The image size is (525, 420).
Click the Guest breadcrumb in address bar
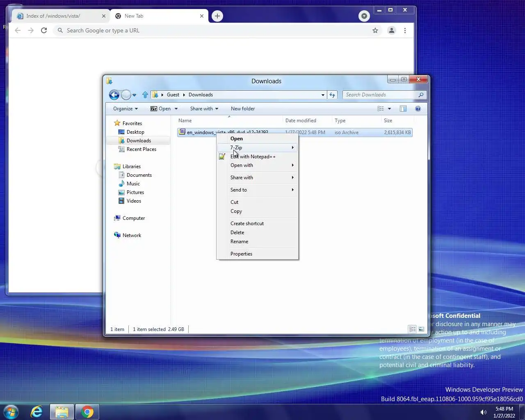tap(173, 95)
